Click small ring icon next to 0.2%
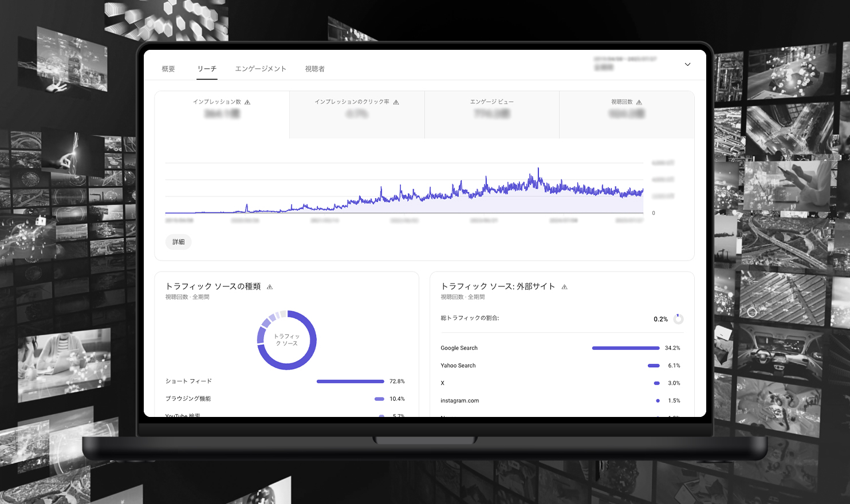The height and width of the screenshot is (504, 850). click(678, 319)
